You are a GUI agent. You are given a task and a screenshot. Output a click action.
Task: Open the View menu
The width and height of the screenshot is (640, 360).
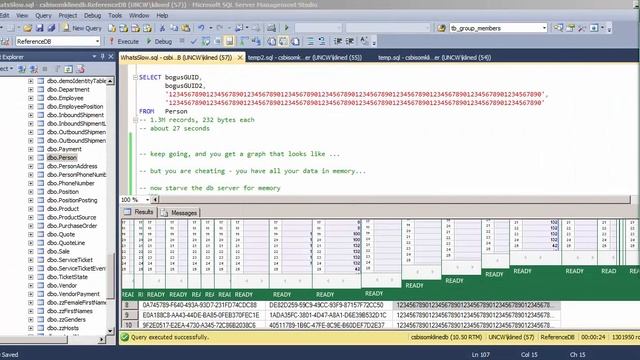point(22,16)
